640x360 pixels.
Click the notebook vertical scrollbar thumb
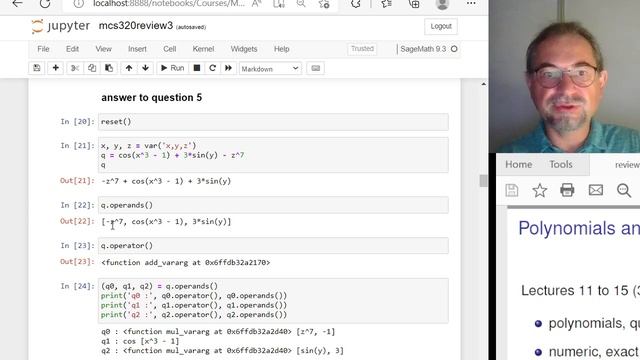point(483,180)
